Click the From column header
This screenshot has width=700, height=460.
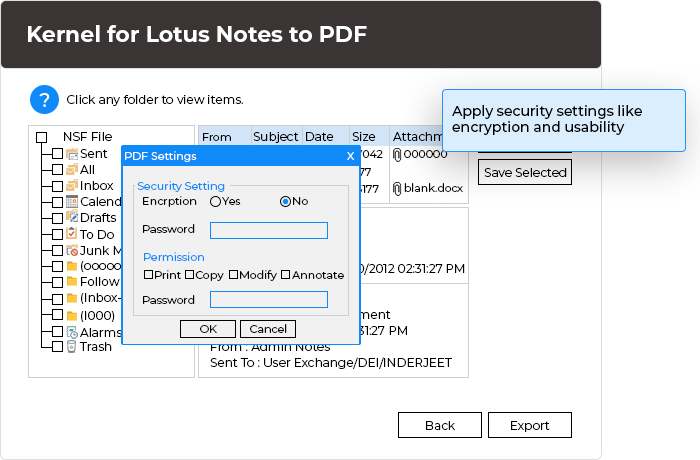(225, 136)
